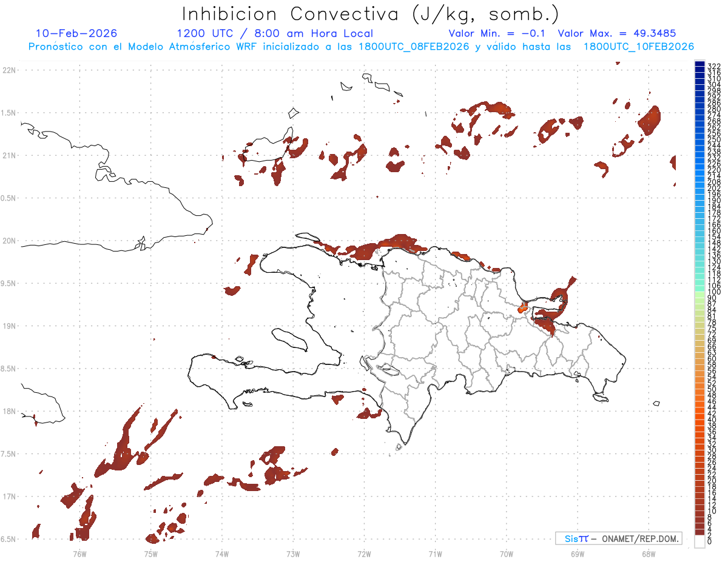This screenshot has width=728, height=562.
Task: Click the "22N" latitude label
Action: [x=9, y=70]
